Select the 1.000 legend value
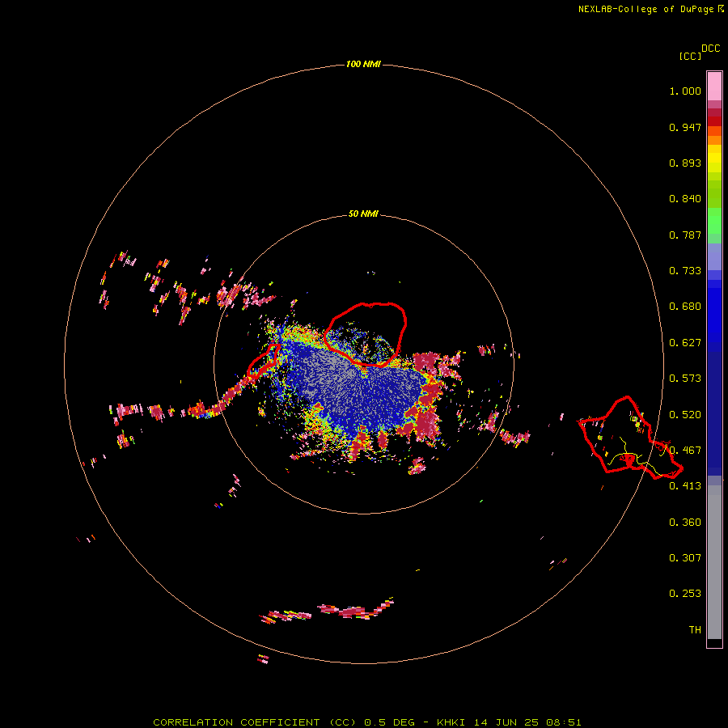 pos(685,91)
